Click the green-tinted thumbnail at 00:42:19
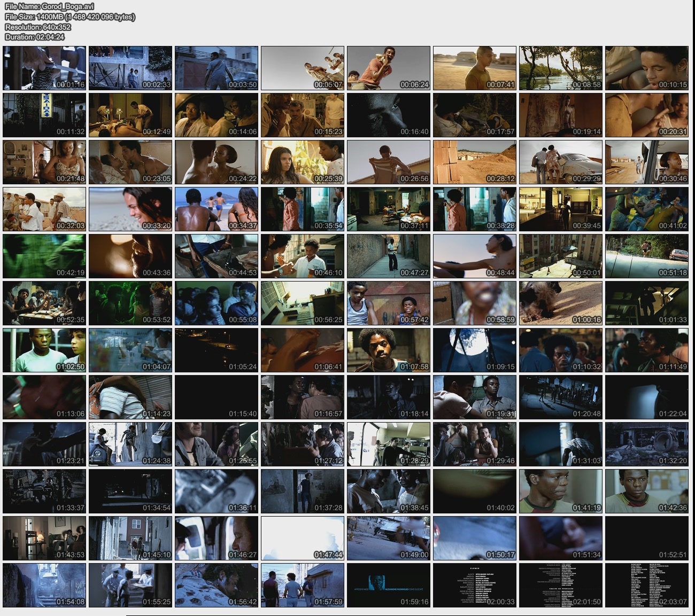The image size is (695, 616). (44, 256)
